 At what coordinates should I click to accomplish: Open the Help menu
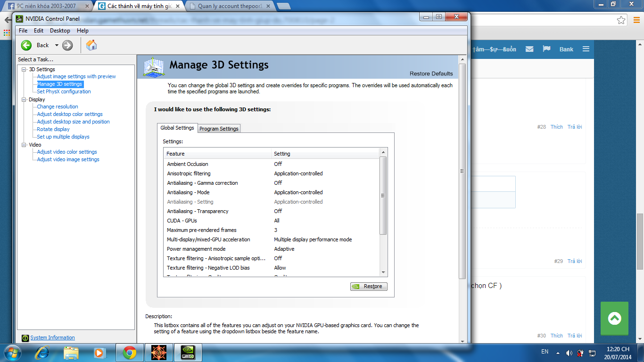pos(83,31)
